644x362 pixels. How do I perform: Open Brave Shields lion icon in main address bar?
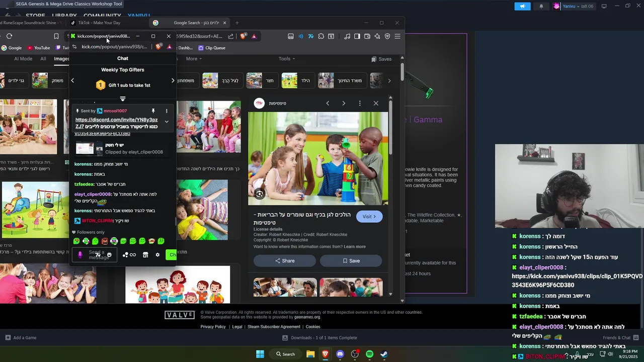tap(244, 36)
